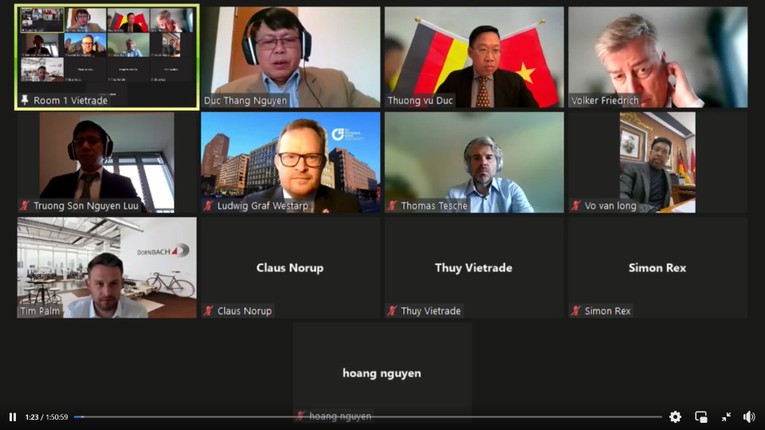Exit fullscreen with the collapse arrows icon

point(726,417)
